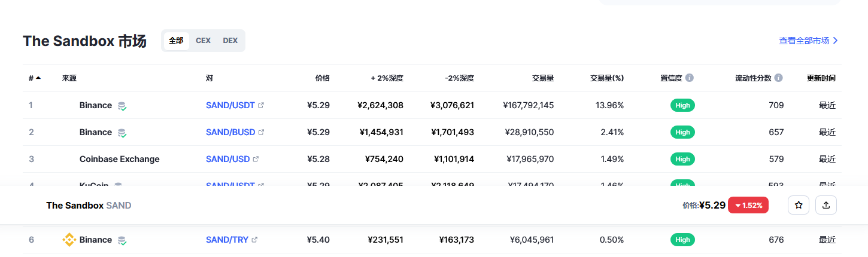
Task: Click reserve-verified icon in Binance SAND/USDT row
Action: (122, 106)
